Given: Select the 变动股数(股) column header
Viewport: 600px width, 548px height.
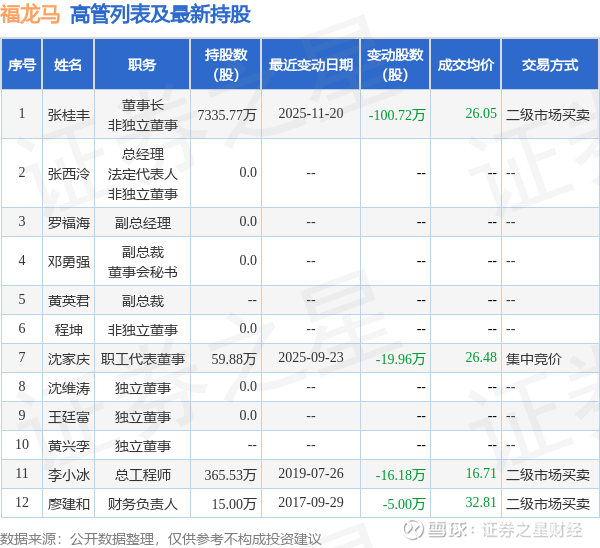Looking at the screenshot, I should pos(395,64).
